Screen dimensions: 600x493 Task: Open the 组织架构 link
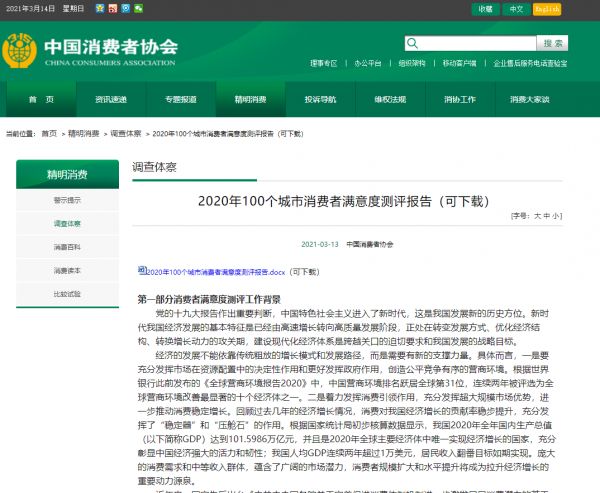pyautogui.click(x=412, y=64)
